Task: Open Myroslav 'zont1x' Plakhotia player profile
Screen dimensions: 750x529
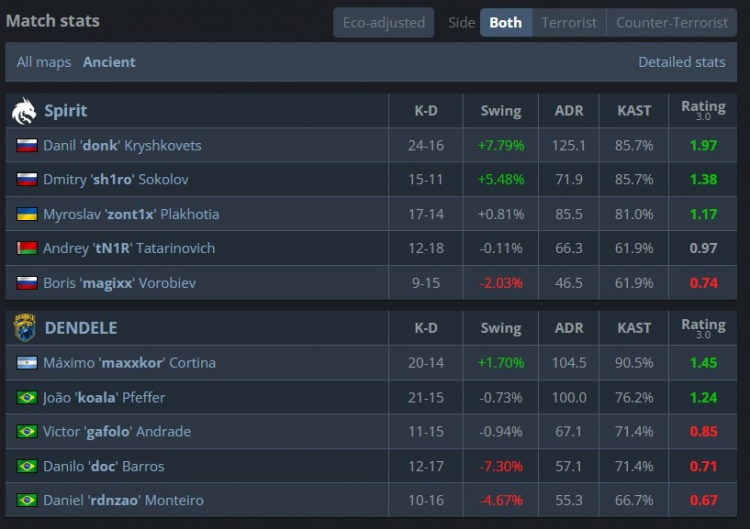Action: coord(131,214)
